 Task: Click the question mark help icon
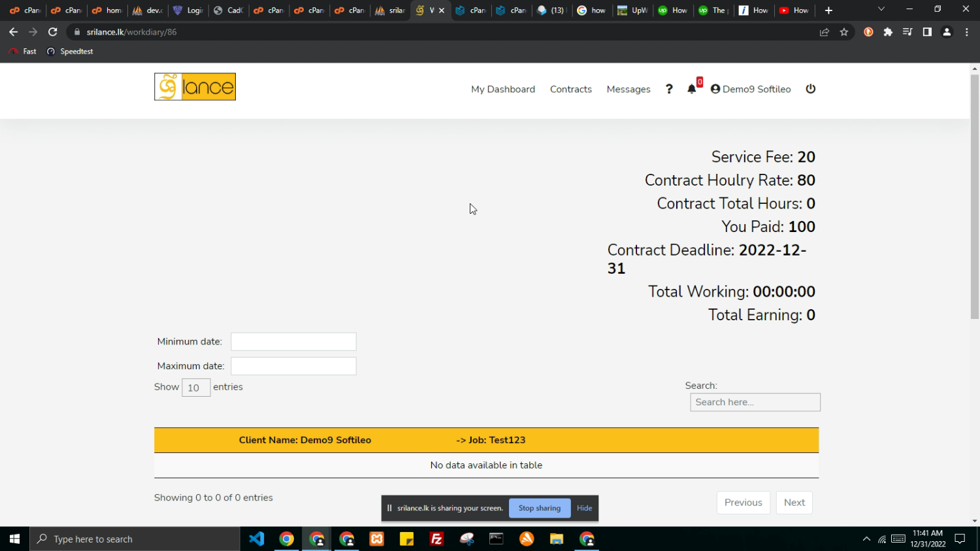(x=669, y=89)
